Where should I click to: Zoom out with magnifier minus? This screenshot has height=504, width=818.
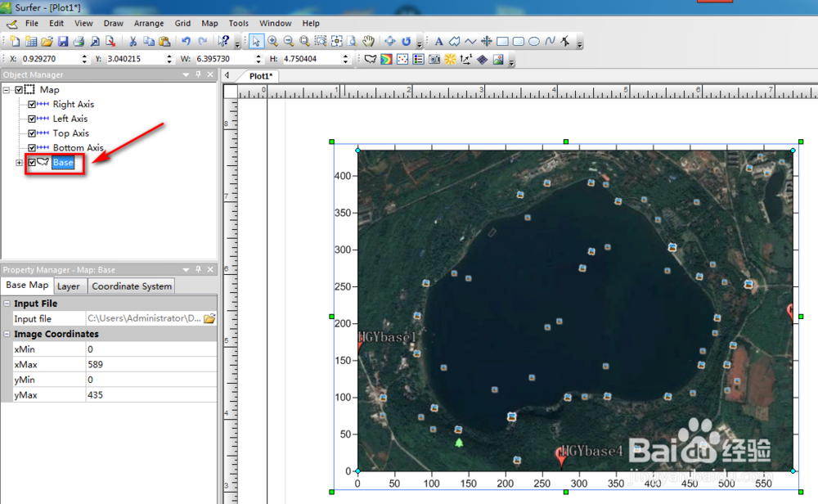[x=289, y=41]
